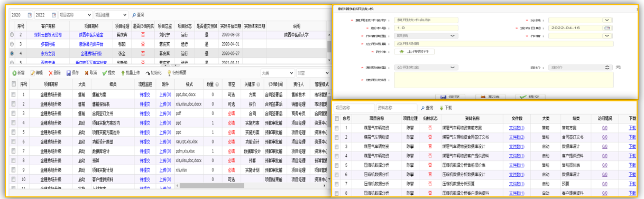
Task: Click the 复用技术名称 input field
Action: point(426,20)
